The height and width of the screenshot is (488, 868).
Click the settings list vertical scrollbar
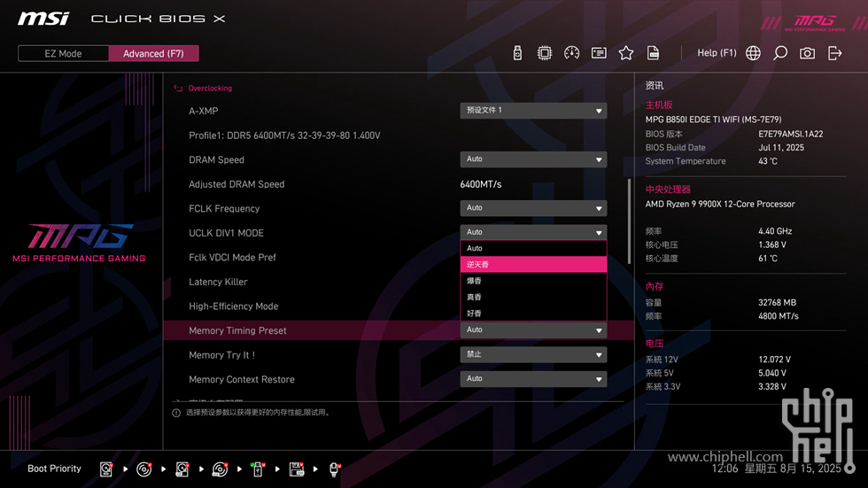[629, 221]
